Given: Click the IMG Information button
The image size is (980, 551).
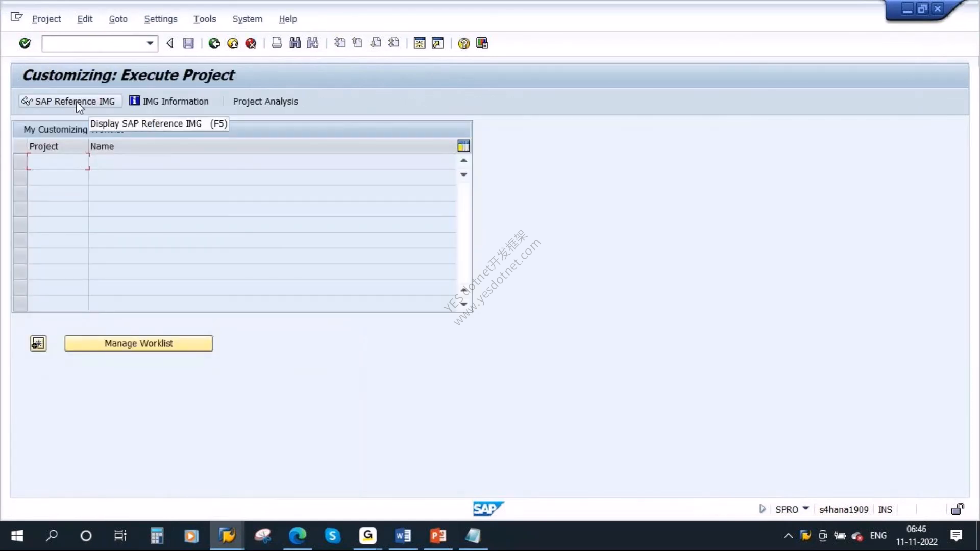Looking at the screenshot, I should pos(169,101).
